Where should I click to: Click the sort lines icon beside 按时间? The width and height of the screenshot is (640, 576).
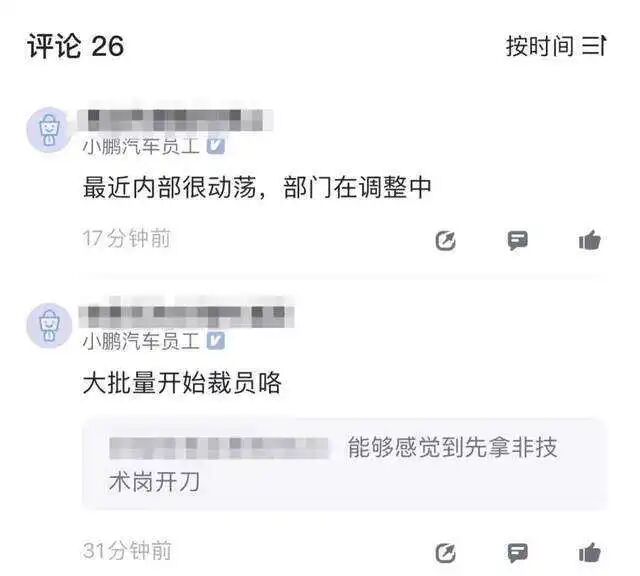coord(594,46)
